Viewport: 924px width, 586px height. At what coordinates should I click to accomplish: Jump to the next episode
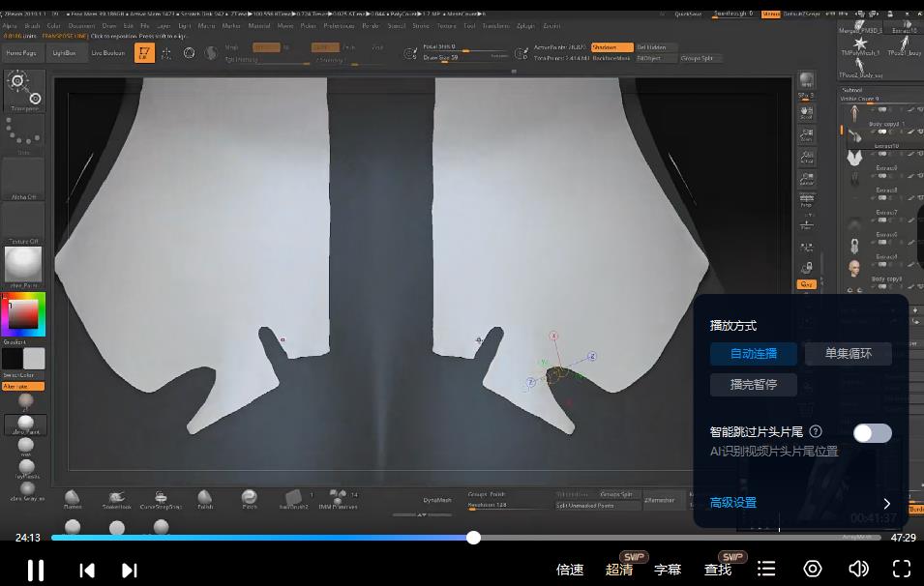click(130, 570)
